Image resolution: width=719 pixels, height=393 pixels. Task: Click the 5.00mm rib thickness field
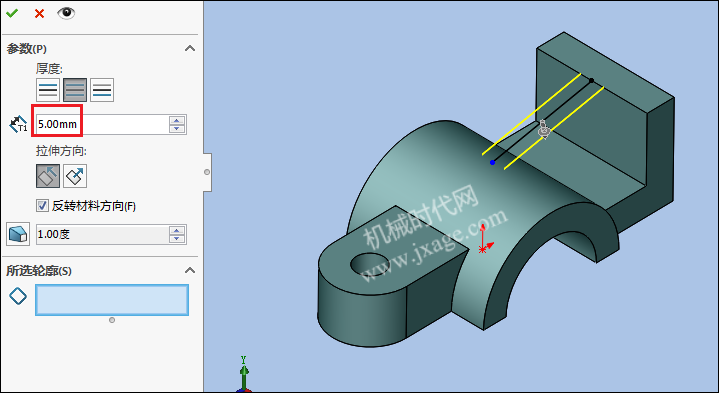[102, 124]
